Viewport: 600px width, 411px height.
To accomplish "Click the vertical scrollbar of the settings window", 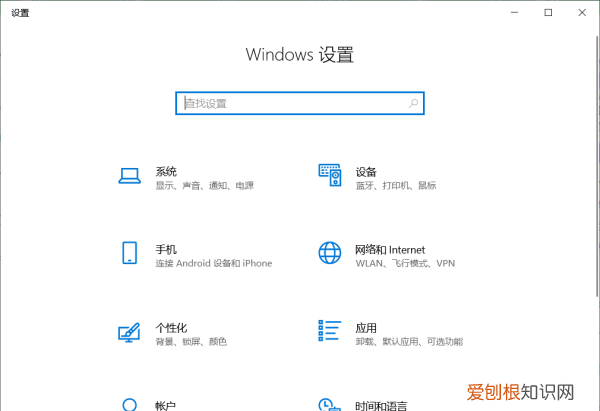I will [597, 166].
